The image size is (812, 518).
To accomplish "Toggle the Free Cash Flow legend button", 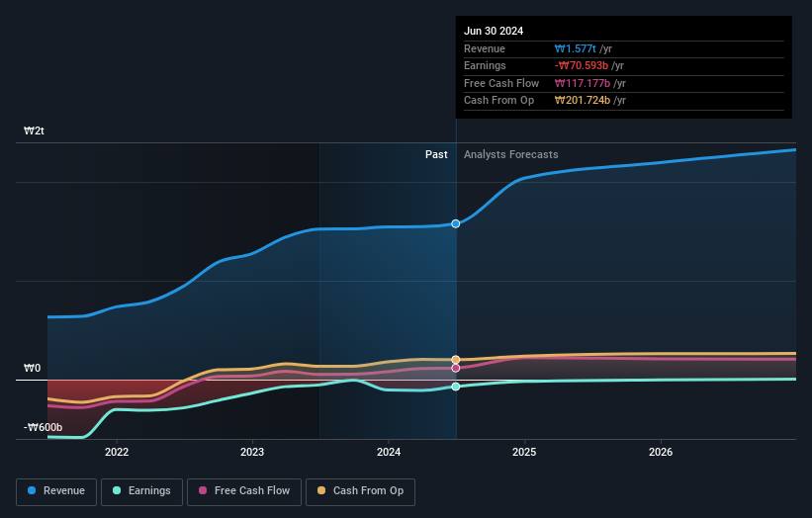I will 244,491.
